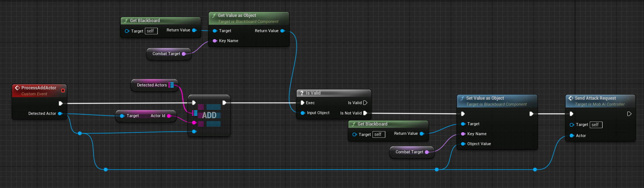
Task: Click the Target input pin on Actor Id node
Action: point(122,116)
